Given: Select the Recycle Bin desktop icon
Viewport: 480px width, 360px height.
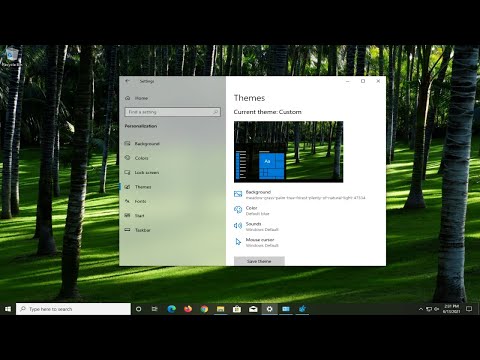Looking at the screenshot, I should point(12,57).
